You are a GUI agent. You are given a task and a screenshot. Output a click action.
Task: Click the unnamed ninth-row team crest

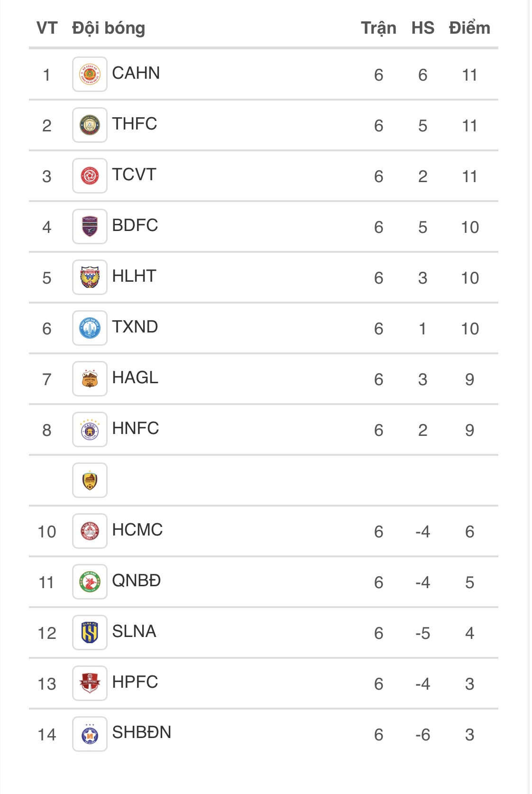click(90, 480)
